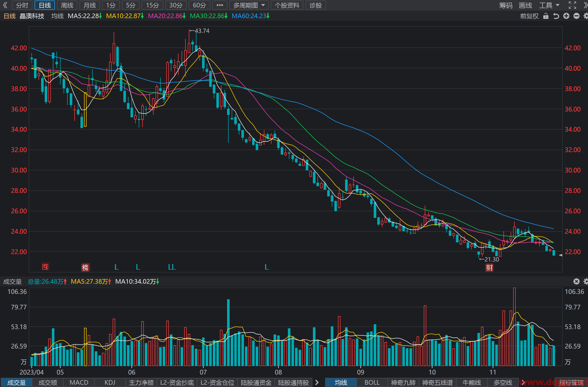Switch to KDJ indicator tab
The image size is (588, 387).
click(x=110, y=382)
